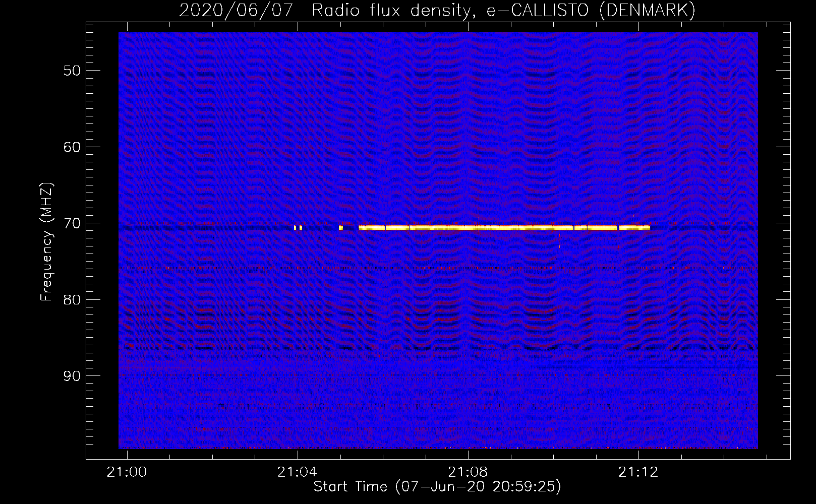This screenshot has width=816, height=504.
Task: Click the 21:00 time tick label
Action: tap(127, 472)
